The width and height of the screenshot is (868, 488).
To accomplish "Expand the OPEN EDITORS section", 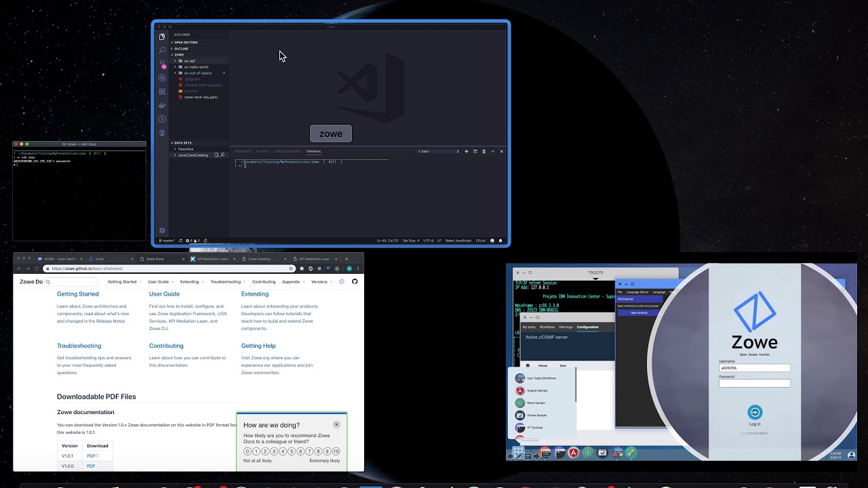I will (x=198, y=42).
